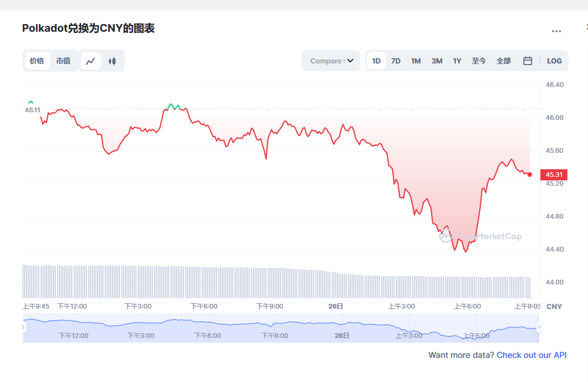This screenshot has width=588, height=382.
Task: Click the 44.00 y-axis value
Action: click(x=554, y=282)
